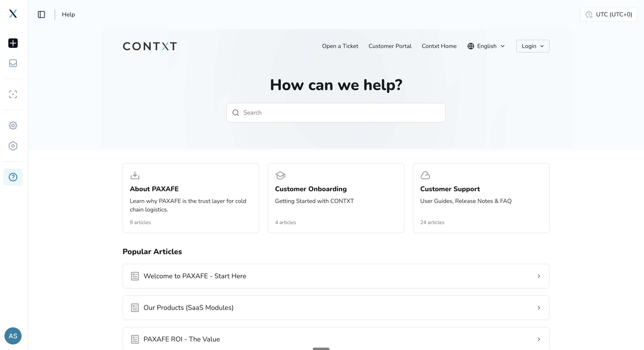Screen dimensions: 644x350
Task: Click the black plus icon in sidebar
Action: coord(13,43)
